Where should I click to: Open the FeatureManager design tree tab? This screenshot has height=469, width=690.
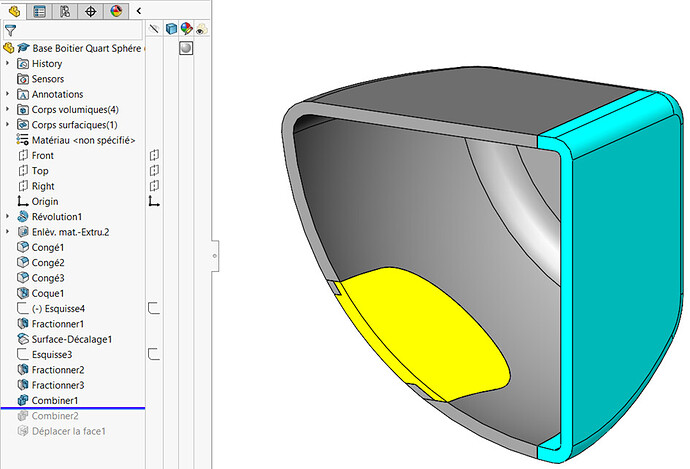(x=14, y=12)
